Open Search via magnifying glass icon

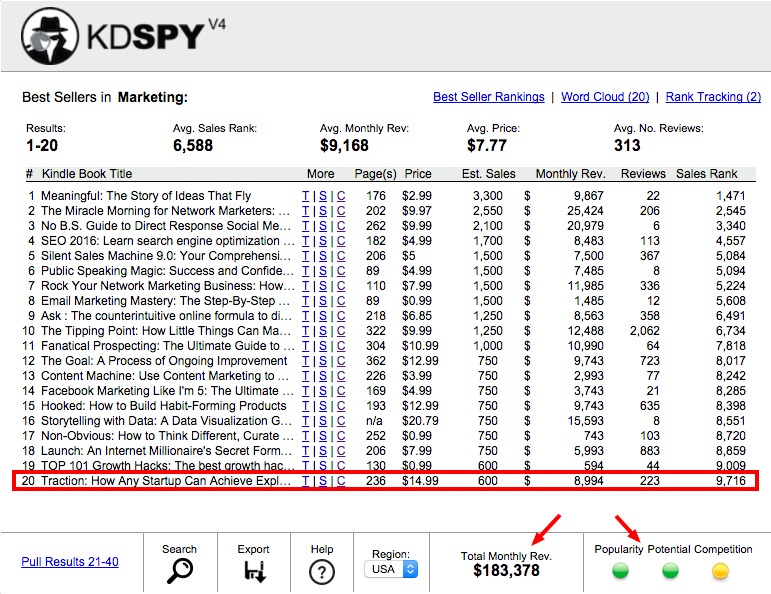point(179,571)
